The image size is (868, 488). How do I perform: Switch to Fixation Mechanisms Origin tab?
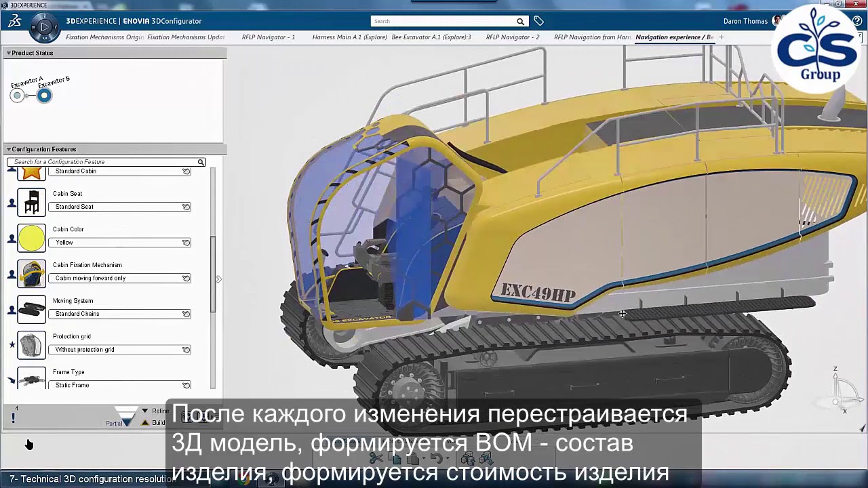click(104, 37)
